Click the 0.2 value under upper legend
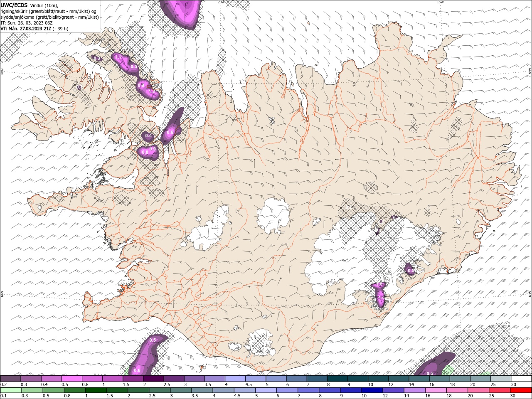This screenshot has width=532, height=399. pos(3,384)
